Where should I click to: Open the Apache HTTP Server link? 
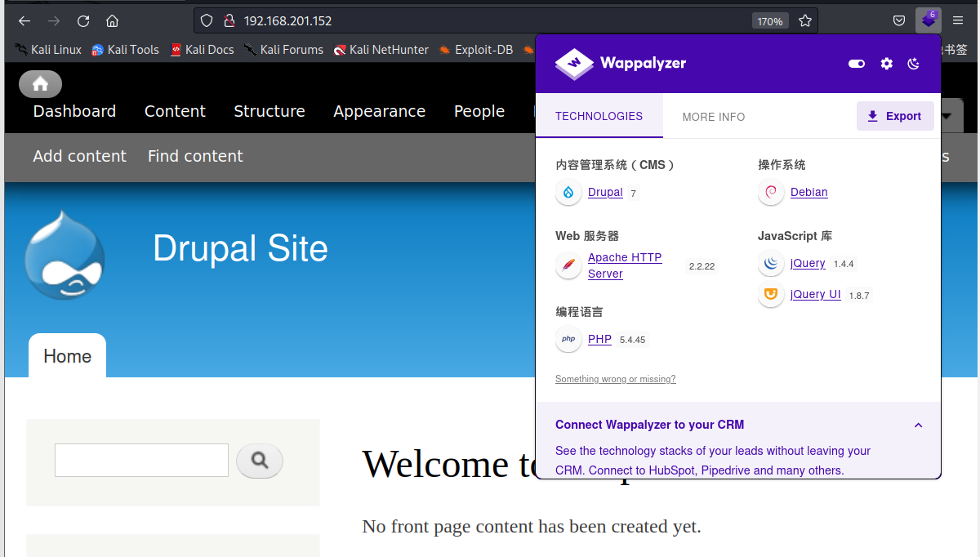pyautogui.click(x=625, y=265)
